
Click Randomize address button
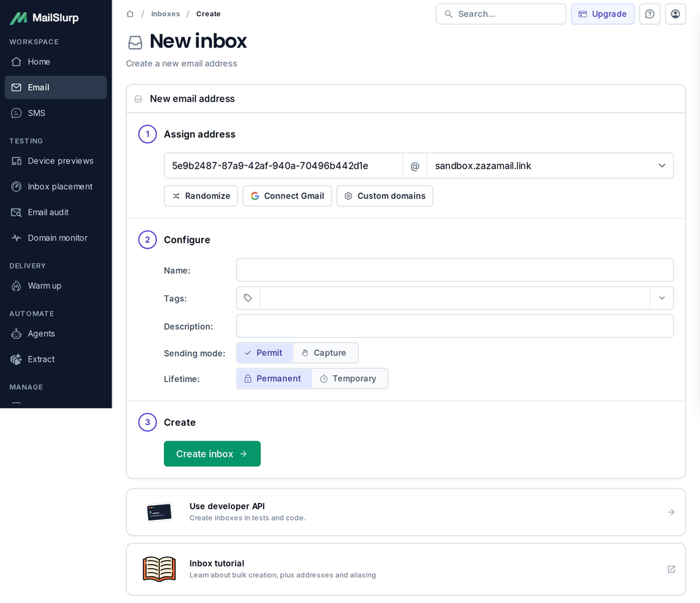[201, 196]
